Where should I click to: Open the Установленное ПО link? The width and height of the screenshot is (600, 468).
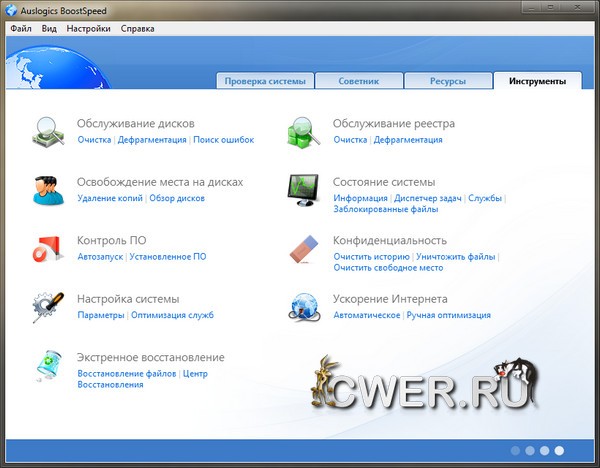point(168,257)
